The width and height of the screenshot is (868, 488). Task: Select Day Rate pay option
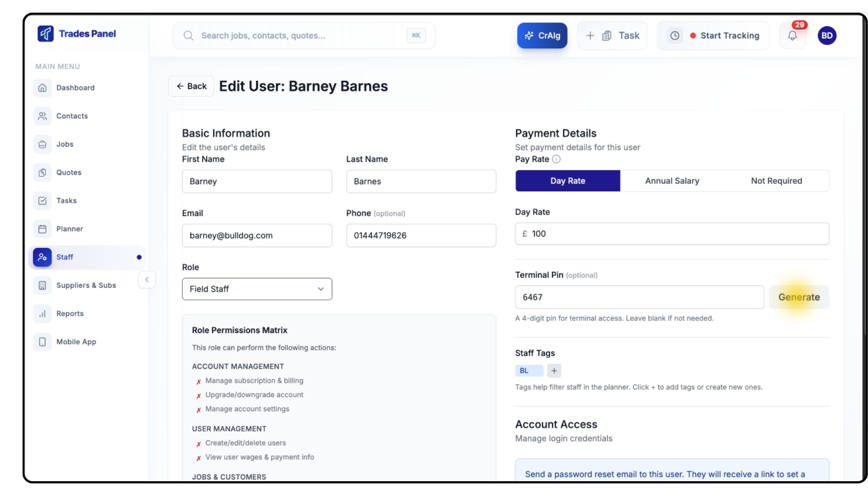click(x=567, y=181)
